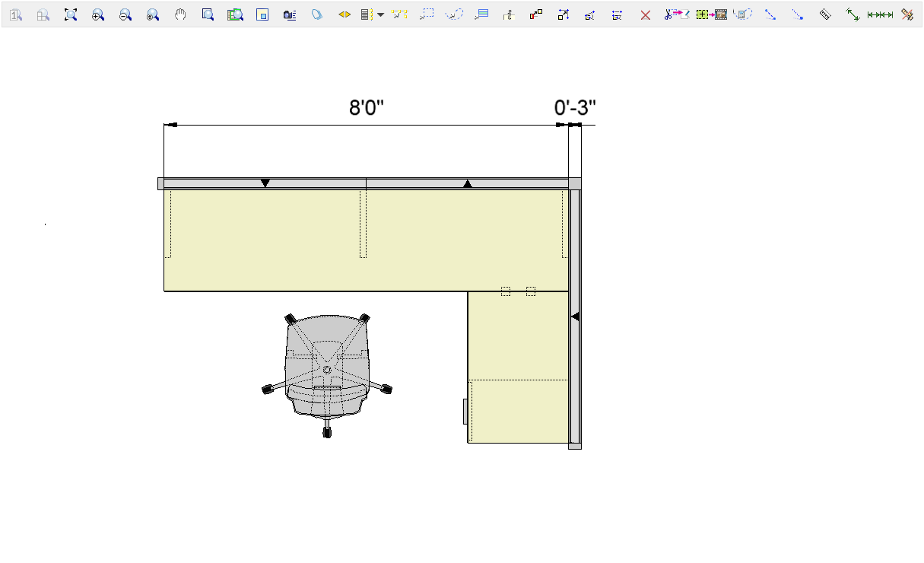Viewport: 924px width, 563px height.
Task: Select the 0'-3" dimension text
Action: [x=575, y=108]
